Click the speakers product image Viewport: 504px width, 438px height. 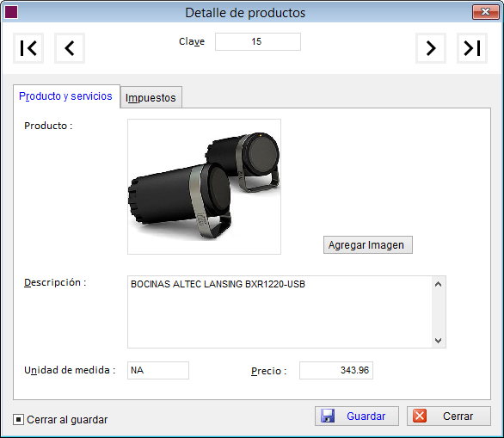204,187
